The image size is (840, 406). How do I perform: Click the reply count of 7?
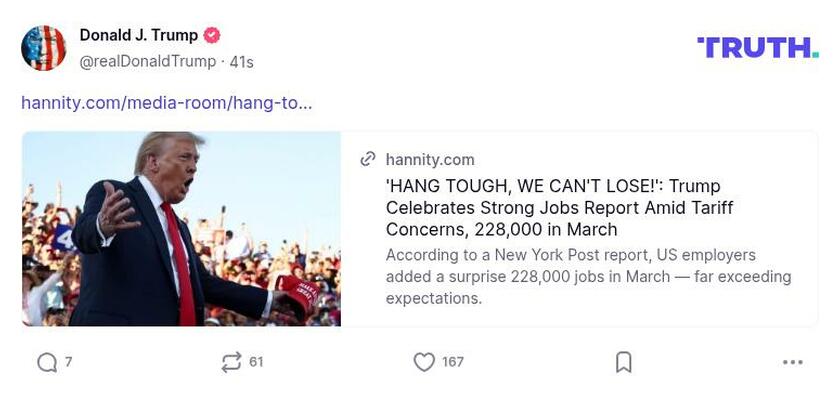pyautogui.click(x=68, y=362)
